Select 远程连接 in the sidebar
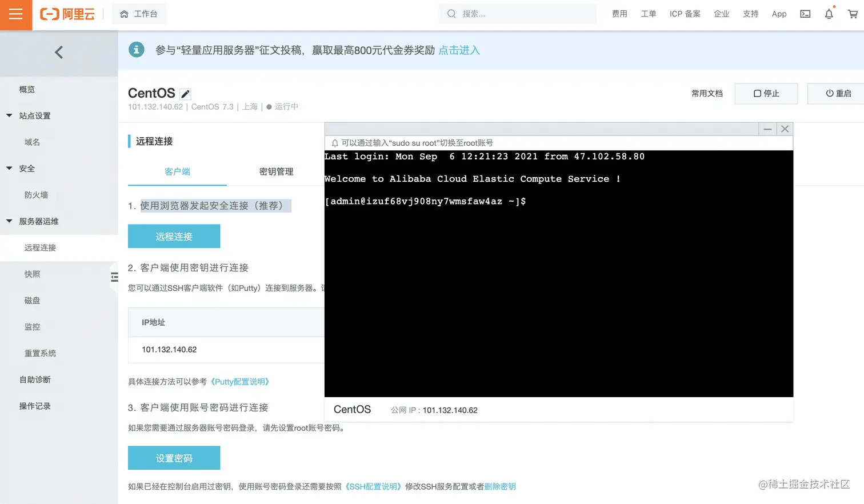Image resolution: width=864 pixels, height=504 pixels. (40, 247)
